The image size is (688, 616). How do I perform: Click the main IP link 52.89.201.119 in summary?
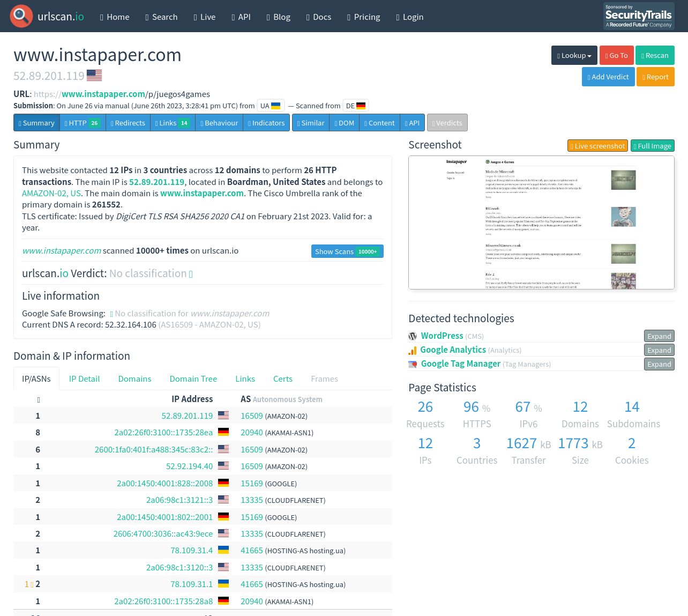[x=156, y=182]
